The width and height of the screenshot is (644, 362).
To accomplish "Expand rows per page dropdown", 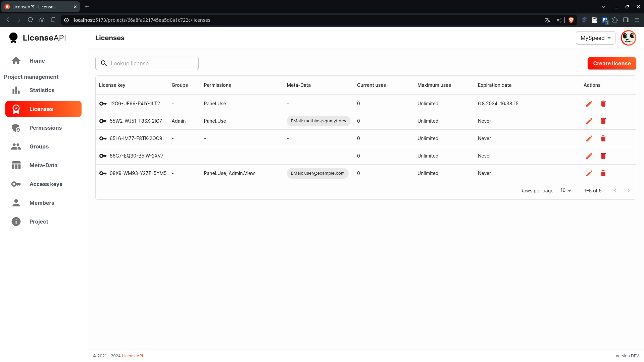I will click(x=566, y=190).
